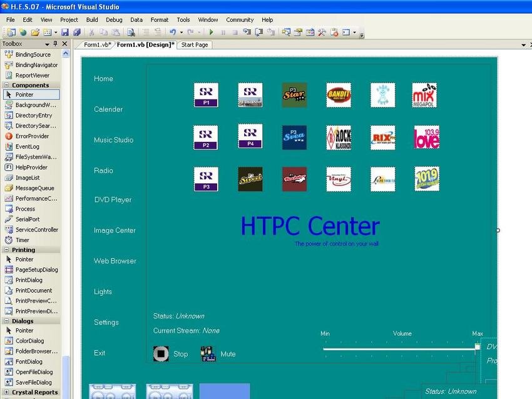
Task: Open the active documents list dropdown
Action: point(523,45)
